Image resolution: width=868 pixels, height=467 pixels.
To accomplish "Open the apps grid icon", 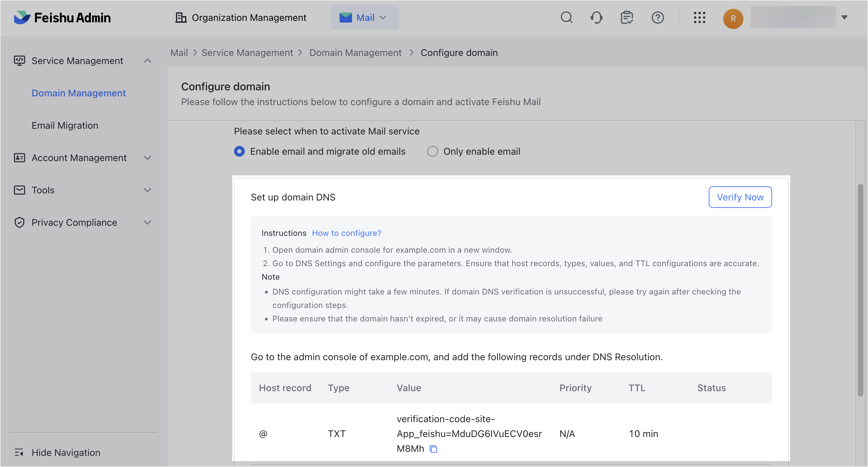I will (x=700, y=18).
